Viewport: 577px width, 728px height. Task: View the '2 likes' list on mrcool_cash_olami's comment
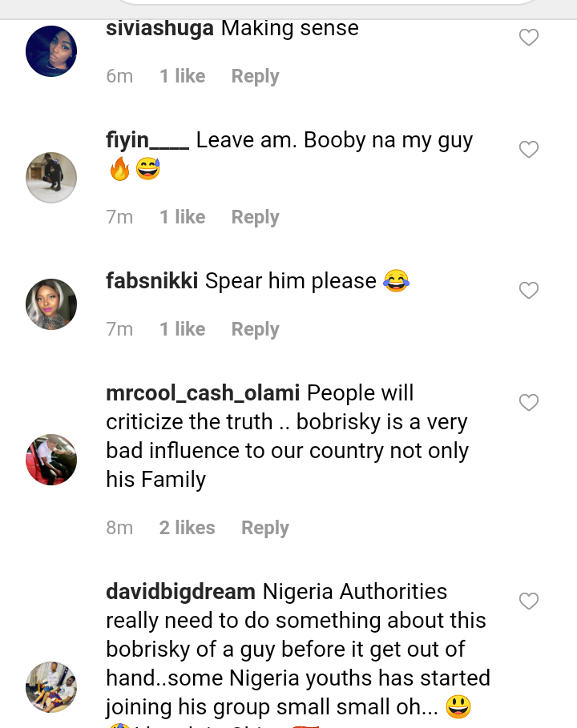click(x=187, y=528)
